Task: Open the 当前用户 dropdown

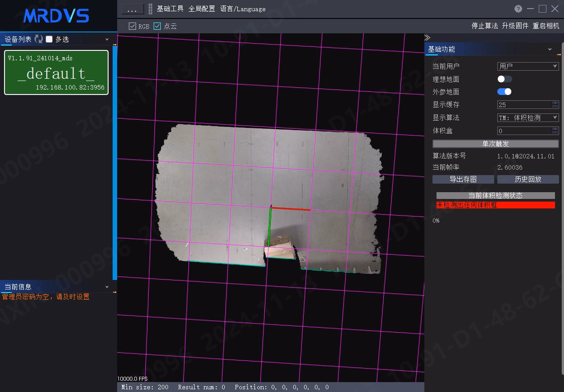Action: 528,66
